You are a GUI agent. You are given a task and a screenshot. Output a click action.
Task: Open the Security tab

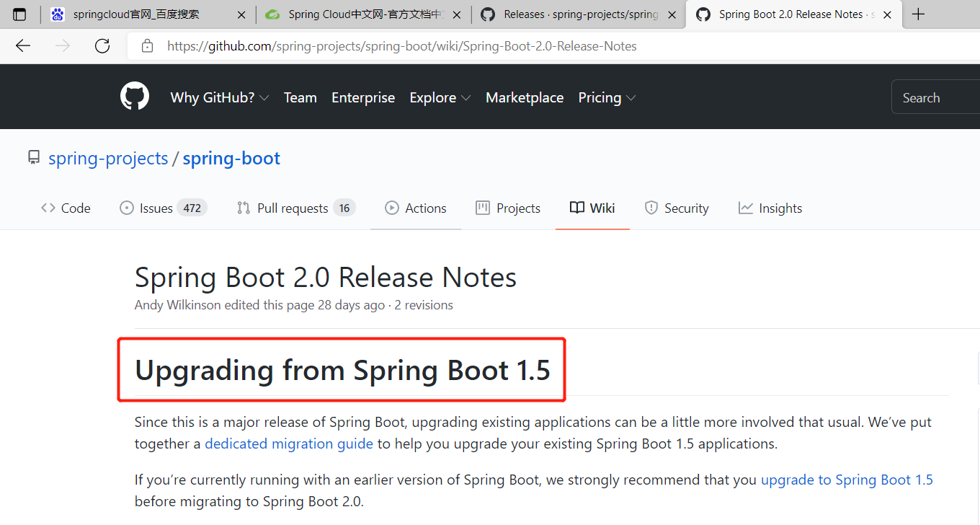coord(677,208)
